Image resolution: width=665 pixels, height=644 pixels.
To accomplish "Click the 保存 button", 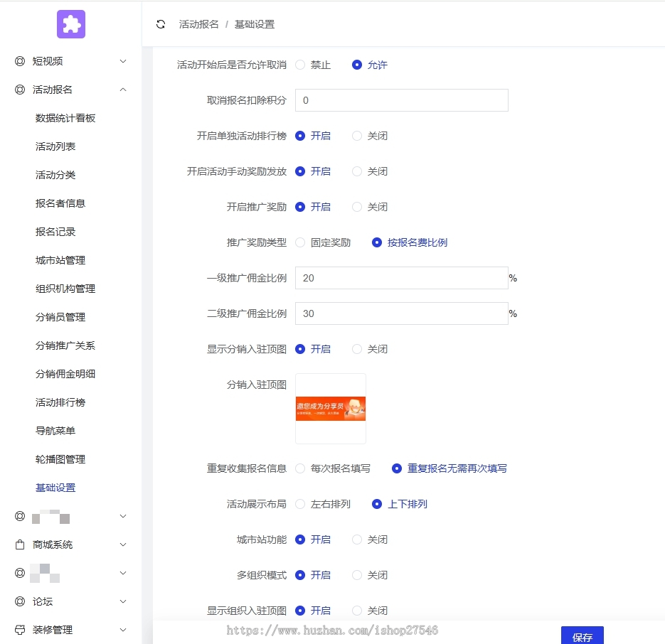I will click(x=582, y=635).
